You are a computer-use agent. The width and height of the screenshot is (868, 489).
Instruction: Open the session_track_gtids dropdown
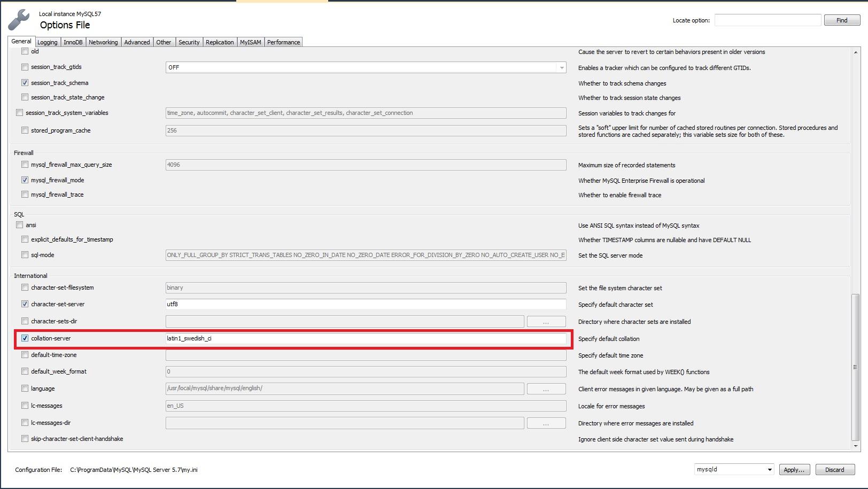click(x=561, y=67)
